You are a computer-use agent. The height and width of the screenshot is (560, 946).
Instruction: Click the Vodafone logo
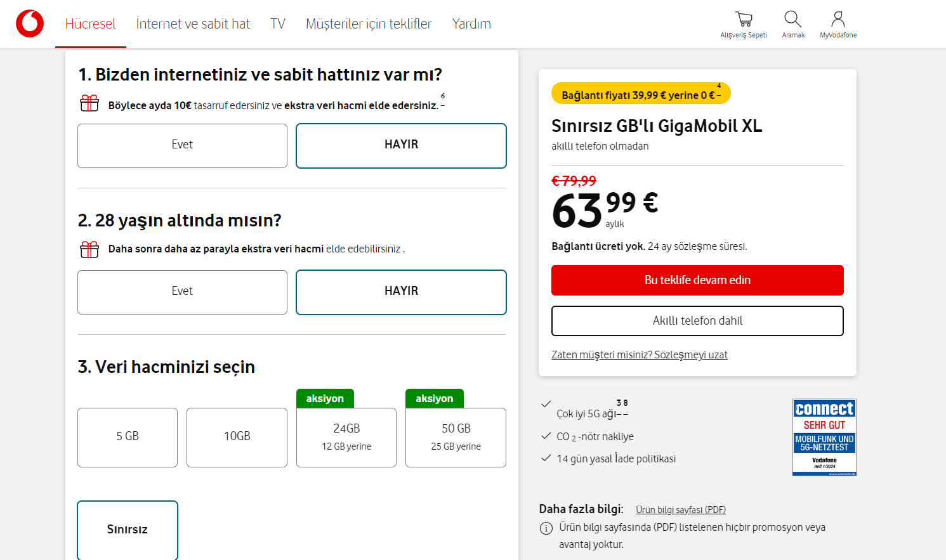30,23
